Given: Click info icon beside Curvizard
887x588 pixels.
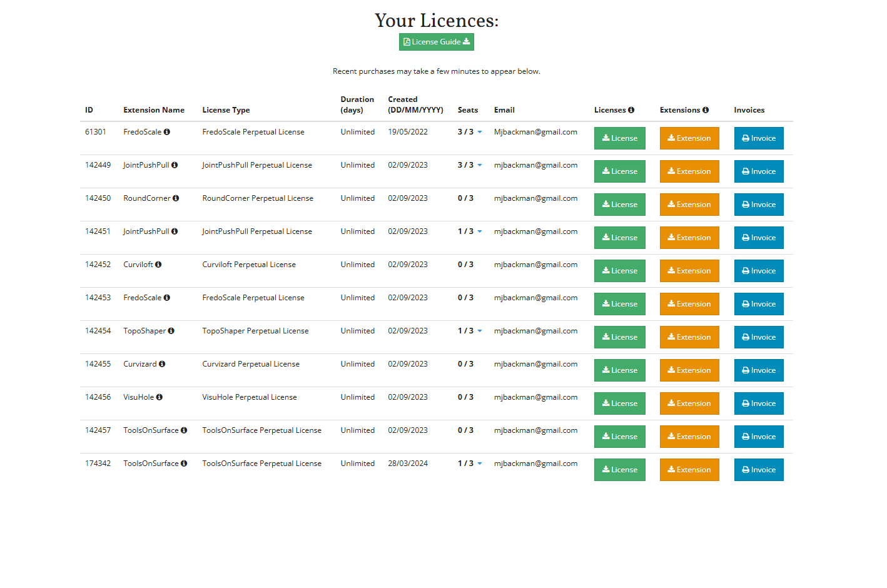Looking at the screenshot, I should pos(162,364).
